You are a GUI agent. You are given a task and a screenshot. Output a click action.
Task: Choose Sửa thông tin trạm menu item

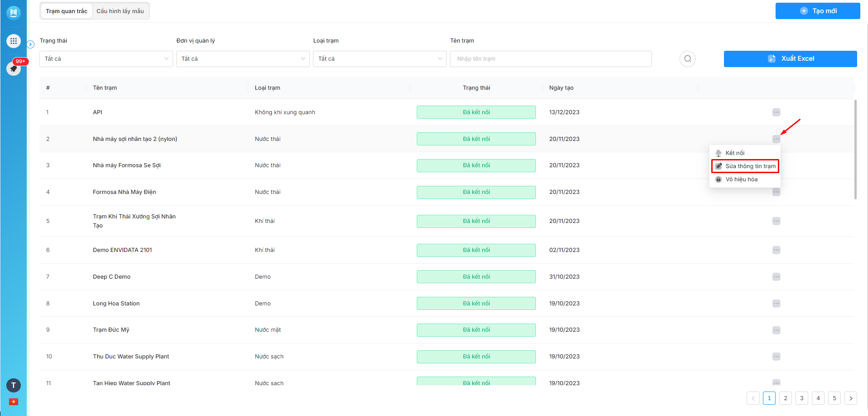pyautogui.click(x=745, y=166)
